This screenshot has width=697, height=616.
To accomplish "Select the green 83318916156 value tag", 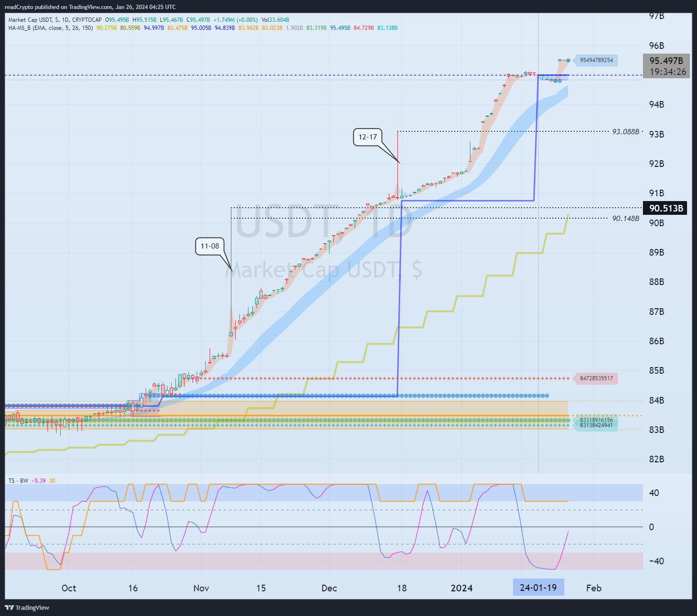I will [x=596, y=420].
